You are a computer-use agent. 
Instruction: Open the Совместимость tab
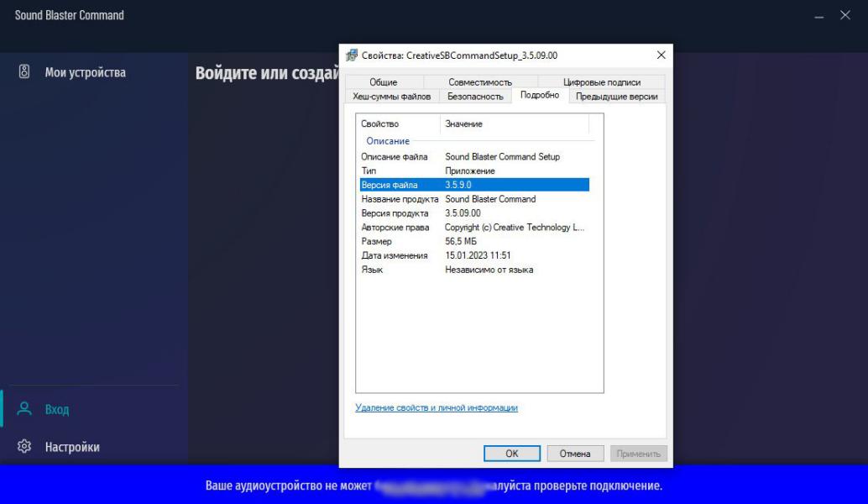(x=480, y=82)
